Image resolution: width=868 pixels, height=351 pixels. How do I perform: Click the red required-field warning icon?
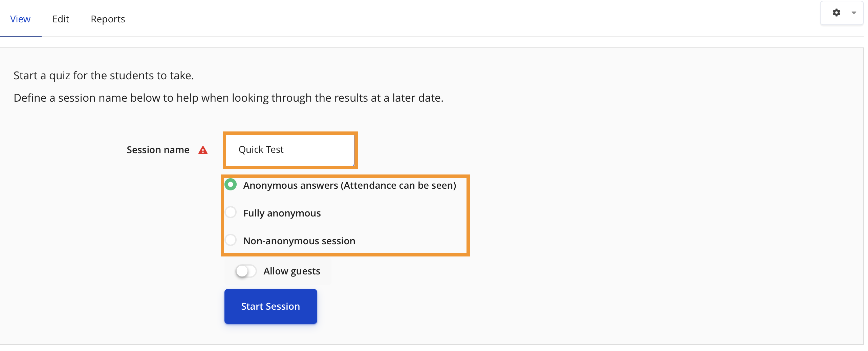pyautogui.click(x=203, y=150)
